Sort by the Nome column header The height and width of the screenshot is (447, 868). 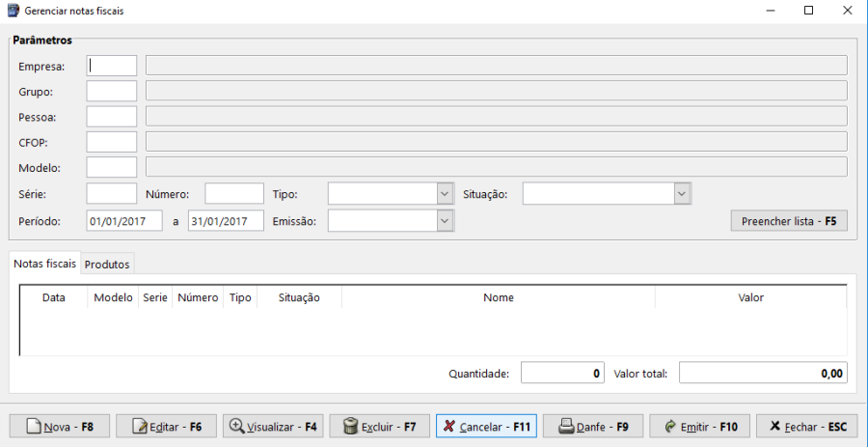[499, 297]
